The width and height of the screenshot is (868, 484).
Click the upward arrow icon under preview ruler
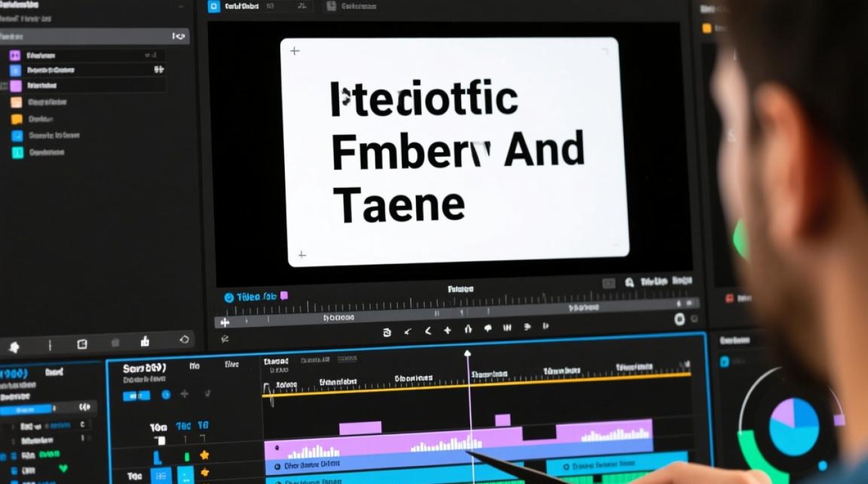468,330
